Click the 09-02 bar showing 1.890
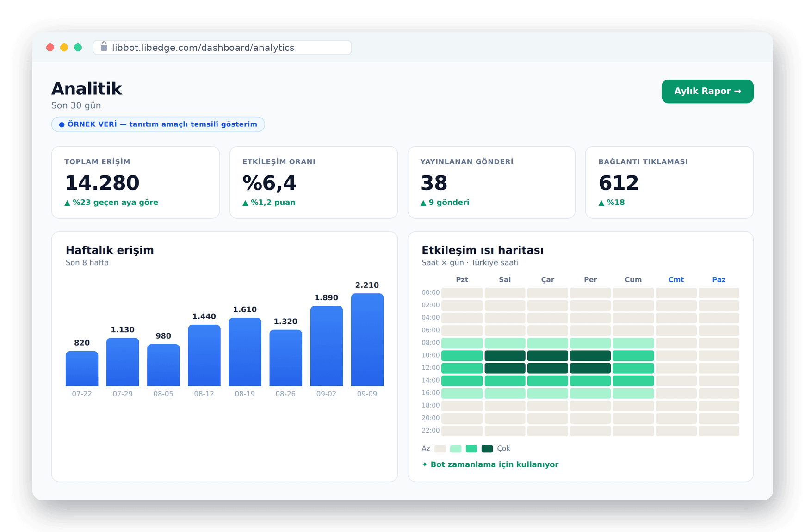805x532 pixels. click(x=326, y=346)
